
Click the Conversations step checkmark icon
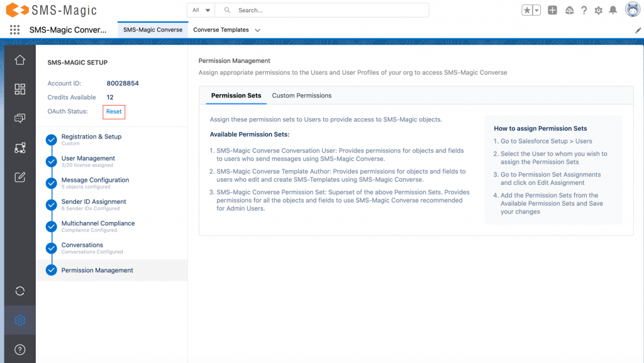pyautogui.click(x=52, y=248)
